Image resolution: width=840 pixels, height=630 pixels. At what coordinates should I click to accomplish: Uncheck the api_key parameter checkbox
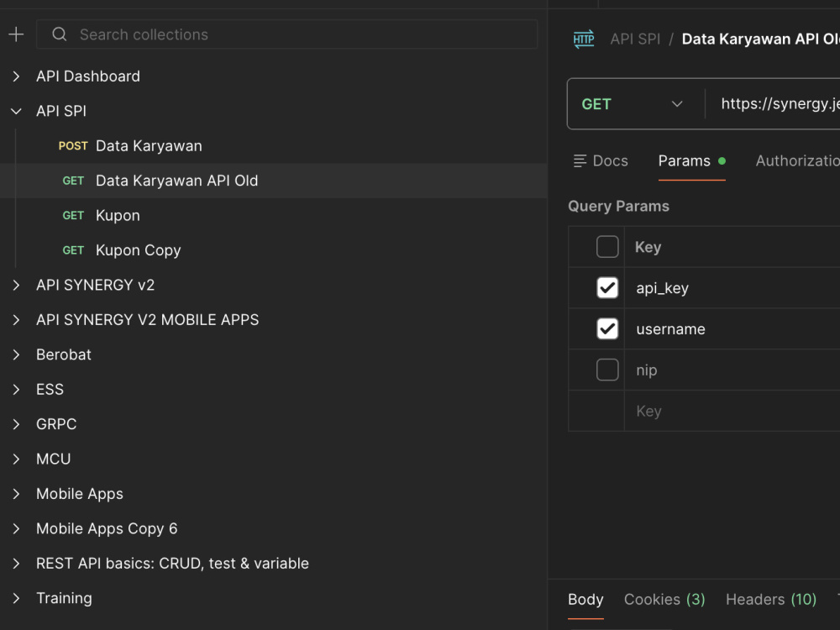pyautogui.click(x=607, y=287)
